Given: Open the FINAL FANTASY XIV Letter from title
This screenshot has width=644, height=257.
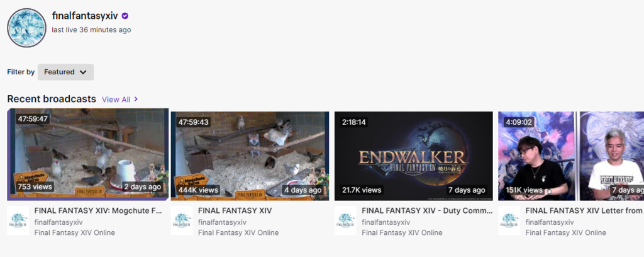Looking at the screenshot, I should tap(584, 211).
